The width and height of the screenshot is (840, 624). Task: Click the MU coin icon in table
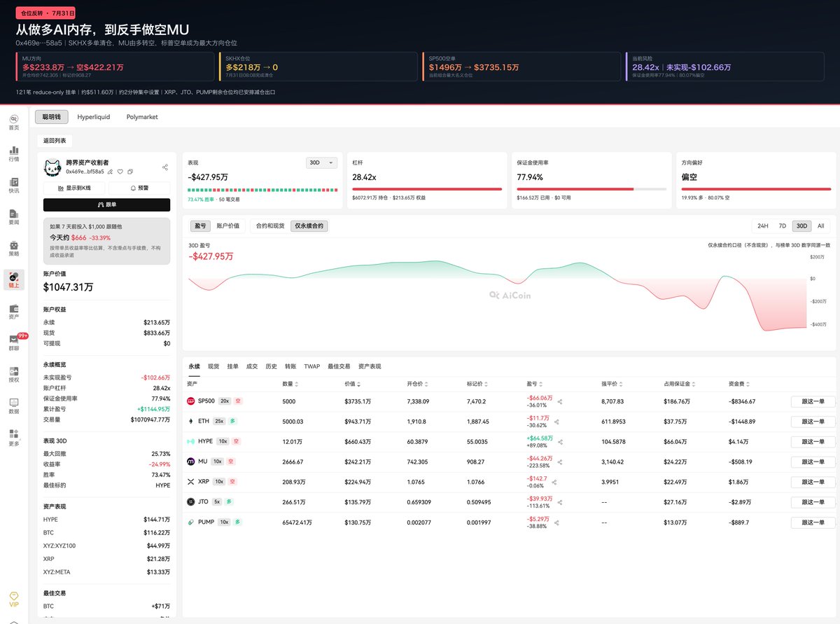point(191,462)
